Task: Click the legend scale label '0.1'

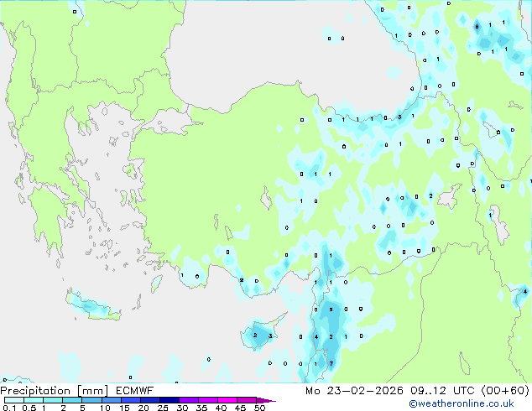Action: [9, 408]
